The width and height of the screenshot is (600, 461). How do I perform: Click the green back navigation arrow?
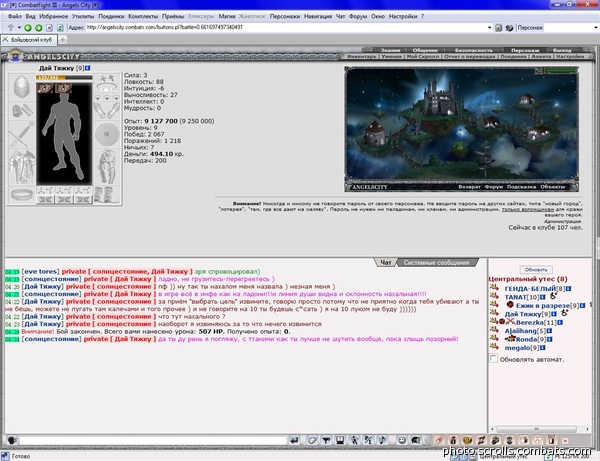28,28
